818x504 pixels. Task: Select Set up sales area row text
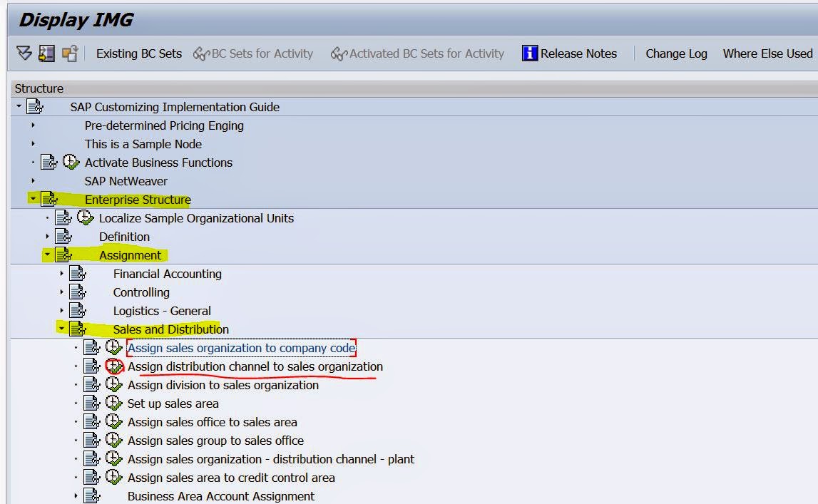tap(173, 403)
